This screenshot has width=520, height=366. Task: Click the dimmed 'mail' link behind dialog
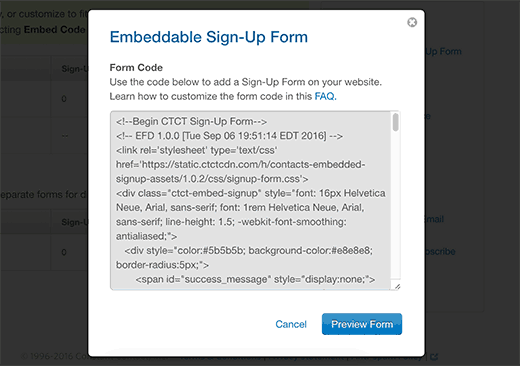click(x=434, y=219)
